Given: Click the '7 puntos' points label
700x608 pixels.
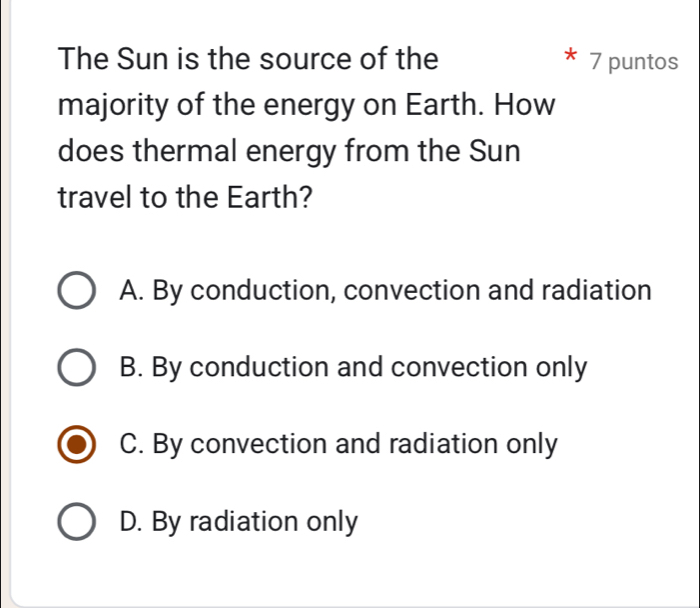Looking at the screenshot, I should [634, 61].
